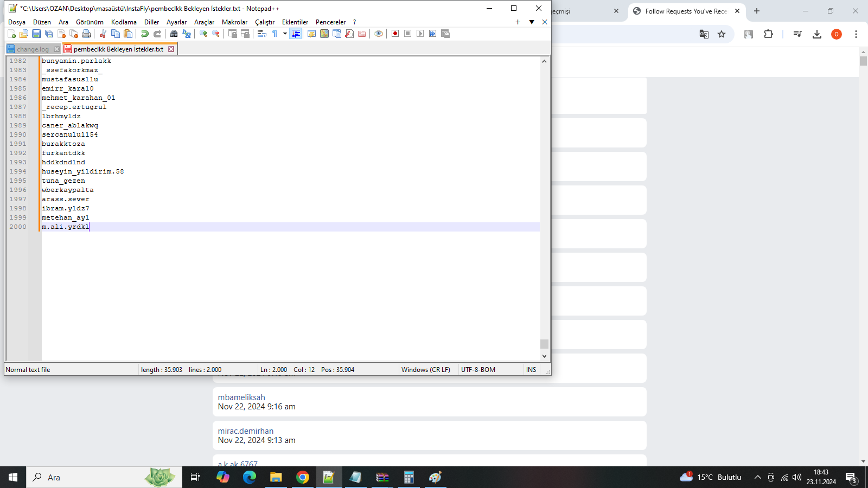This screenshot has height=488, width=868.
Task: Cut selection with the scissors icon
Action: [x=103, y=34]
